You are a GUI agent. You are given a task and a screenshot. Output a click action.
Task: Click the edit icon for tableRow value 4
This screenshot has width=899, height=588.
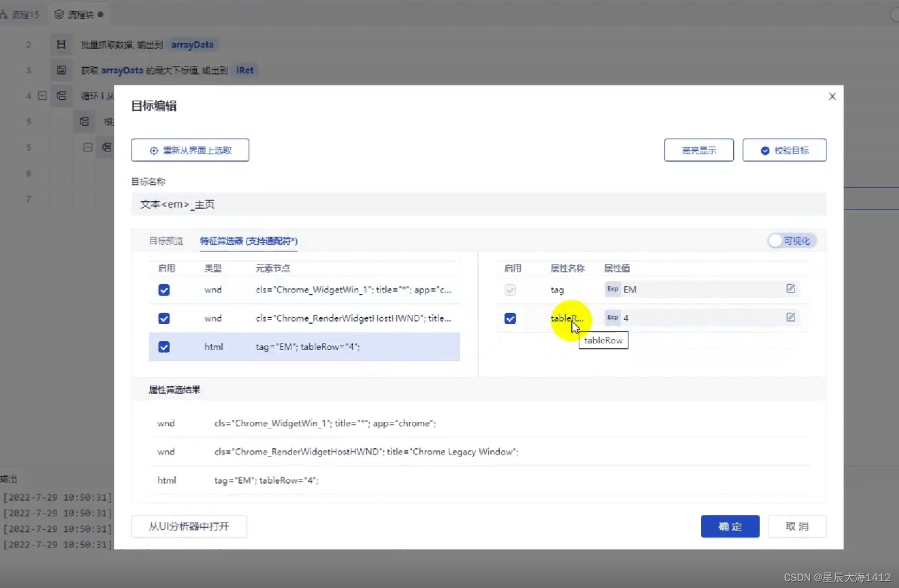click(x=790, y=317)
